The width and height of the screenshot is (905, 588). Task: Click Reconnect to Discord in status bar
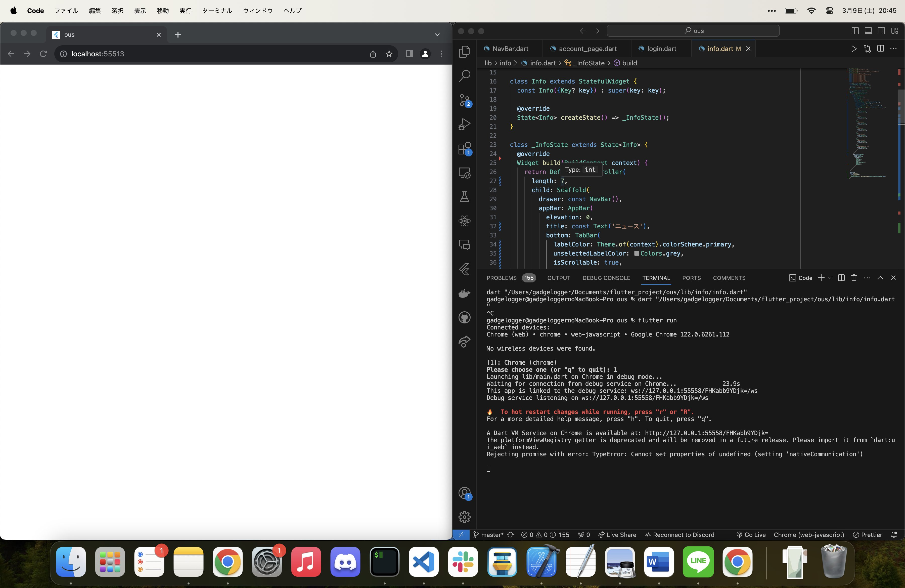click(x=680, y=535)
